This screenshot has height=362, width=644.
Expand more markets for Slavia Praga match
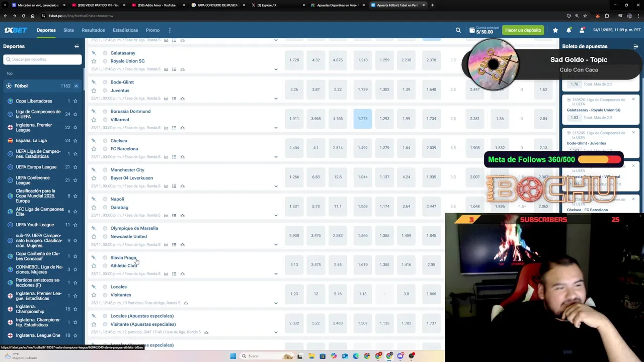pyautogui.click(x=276, y=274)
